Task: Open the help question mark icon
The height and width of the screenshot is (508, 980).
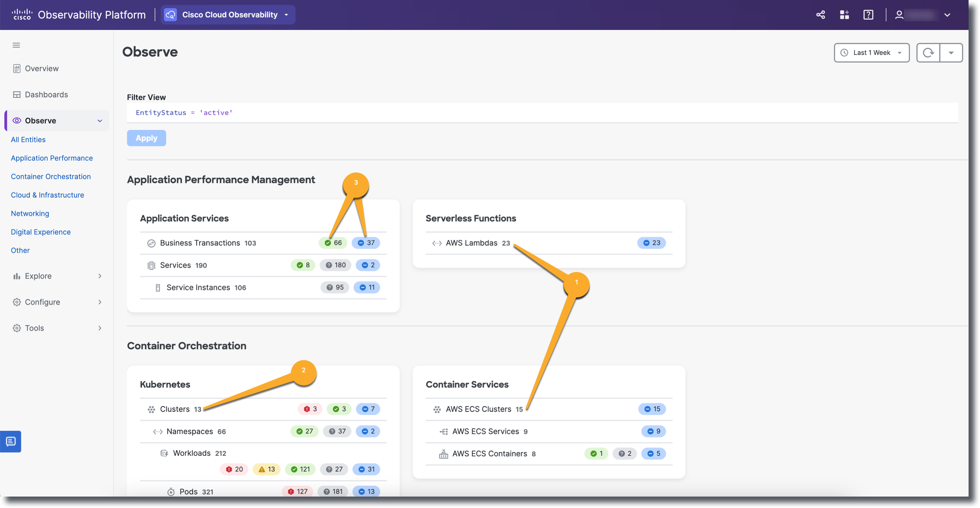Action: click(868, 15)
